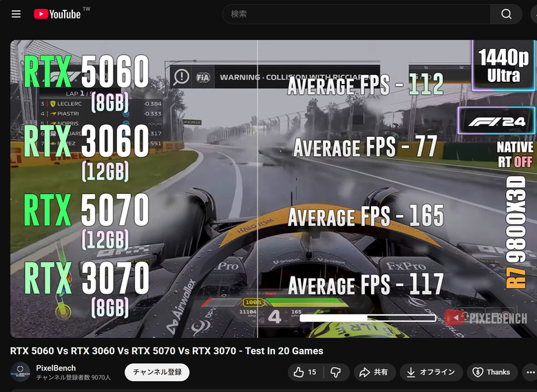Open the PixelBench channel name link

coord(56,368)
